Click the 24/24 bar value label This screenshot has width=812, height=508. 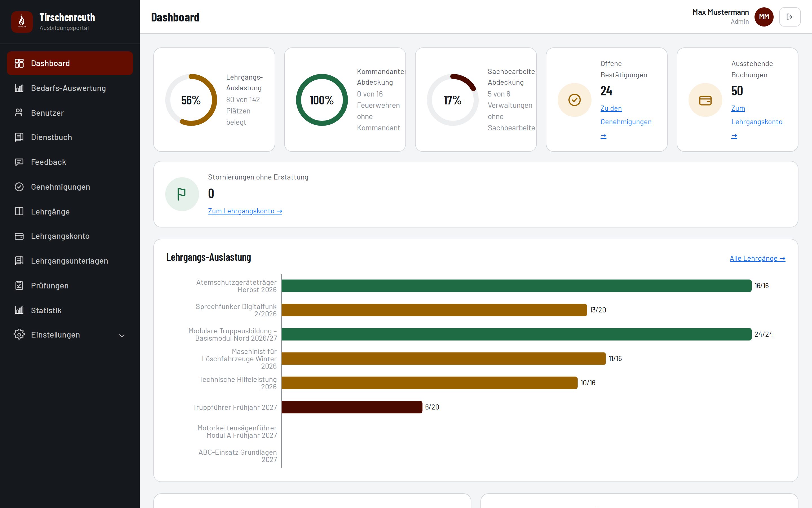[x=763, y=334]
